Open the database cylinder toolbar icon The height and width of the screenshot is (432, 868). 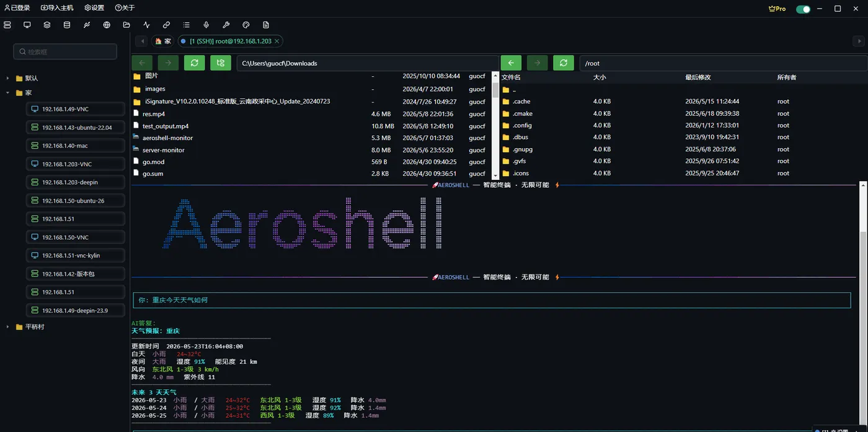(67, 25)
